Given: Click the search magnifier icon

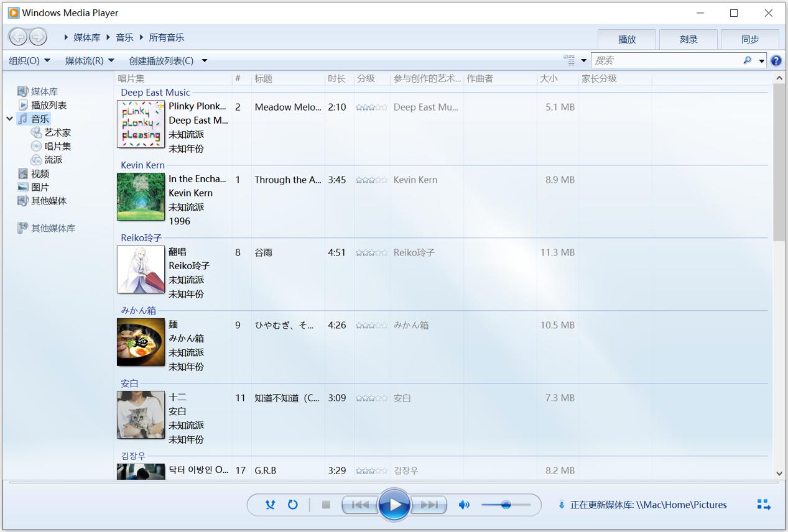Looking at the screenshot, I should click(747, 60).
